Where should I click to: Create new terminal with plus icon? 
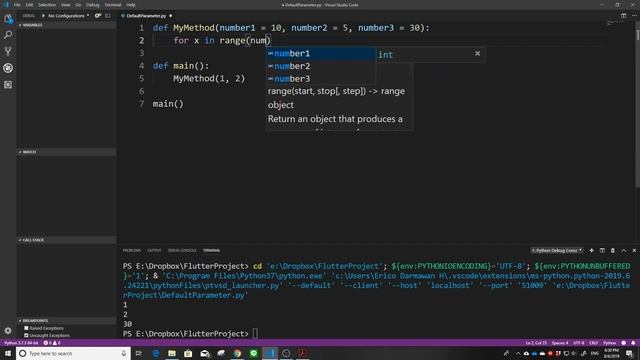coord(591,250)
